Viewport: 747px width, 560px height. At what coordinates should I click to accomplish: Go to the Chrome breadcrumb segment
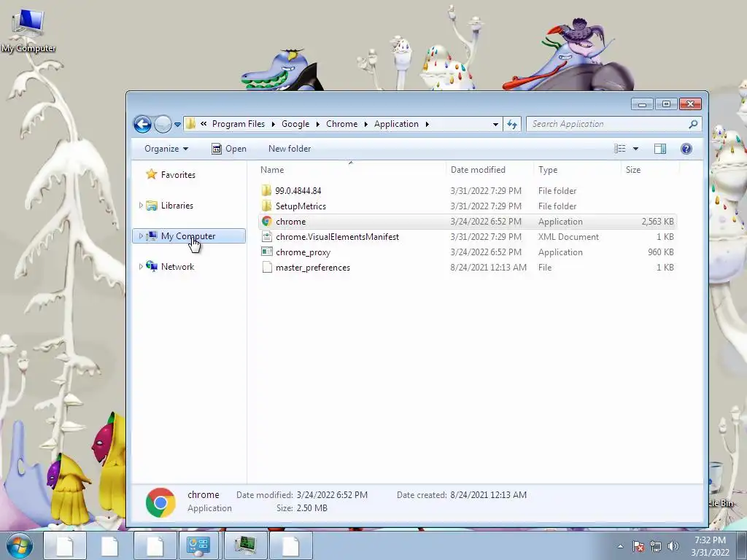[x=341, y=124]
